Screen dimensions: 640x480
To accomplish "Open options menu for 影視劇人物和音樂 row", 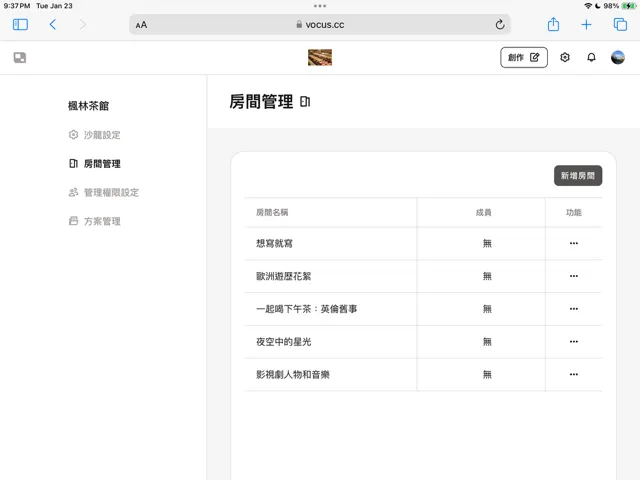I will click(573, 374).
